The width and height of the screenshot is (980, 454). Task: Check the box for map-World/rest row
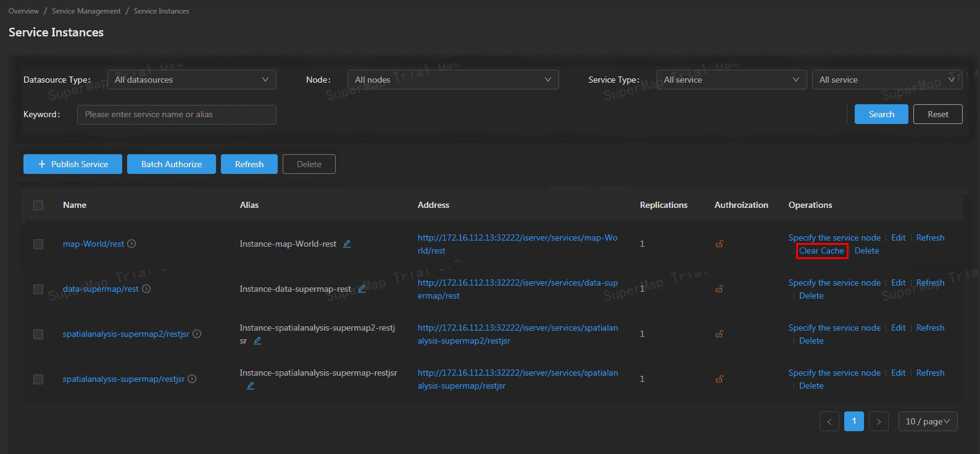pos(38,244)
